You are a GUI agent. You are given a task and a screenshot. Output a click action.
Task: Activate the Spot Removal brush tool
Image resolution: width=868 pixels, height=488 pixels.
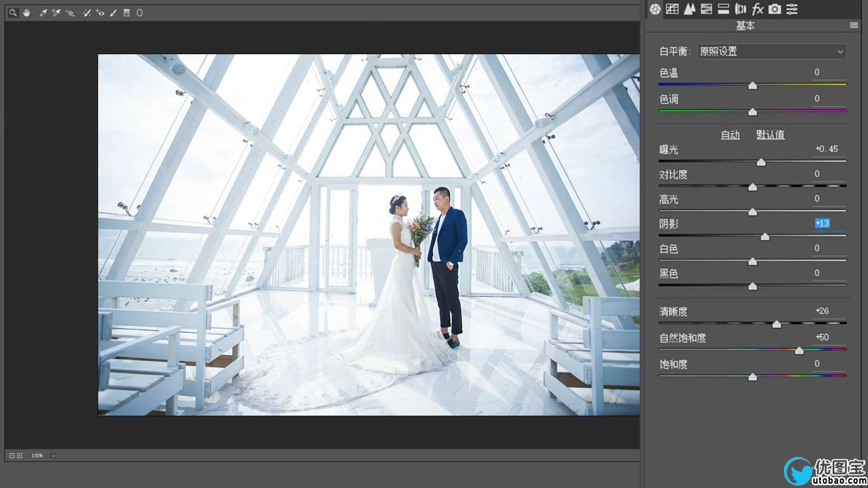point(87,12)
